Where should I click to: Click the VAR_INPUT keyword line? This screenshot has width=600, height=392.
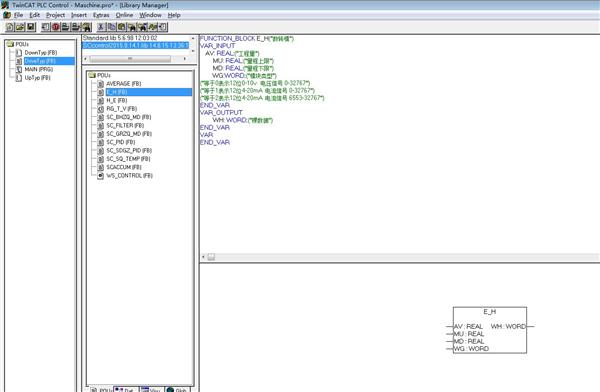click(x=217, y=46)
